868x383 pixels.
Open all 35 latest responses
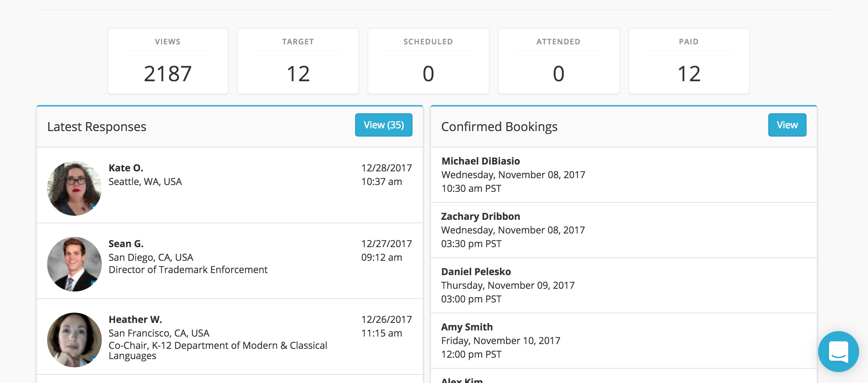coord(383,125)
